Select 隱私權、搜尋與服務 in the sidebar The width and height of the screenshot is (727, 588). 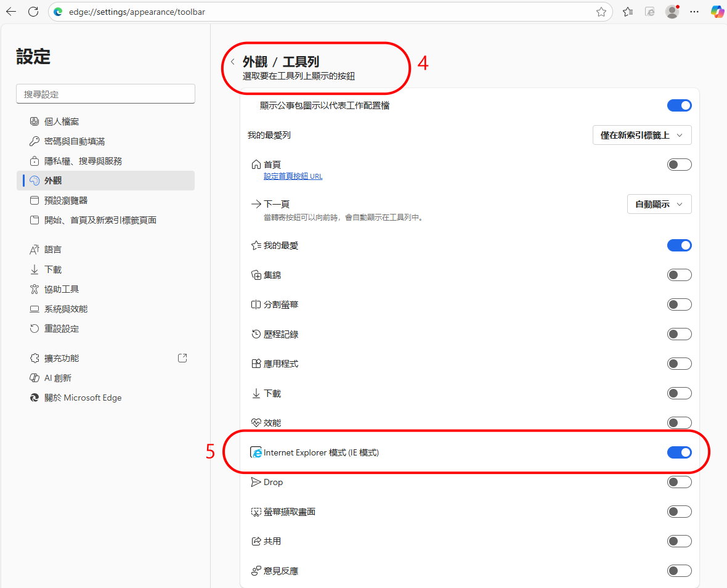tap(83, 161)
